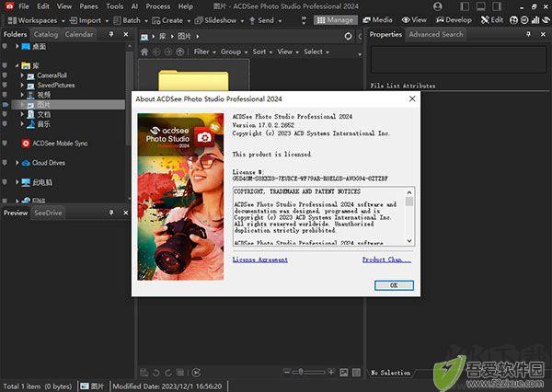Viewport: 552px width, 392px height.
Task: Open the Slideshow dropdown
Action: point(219,20)
